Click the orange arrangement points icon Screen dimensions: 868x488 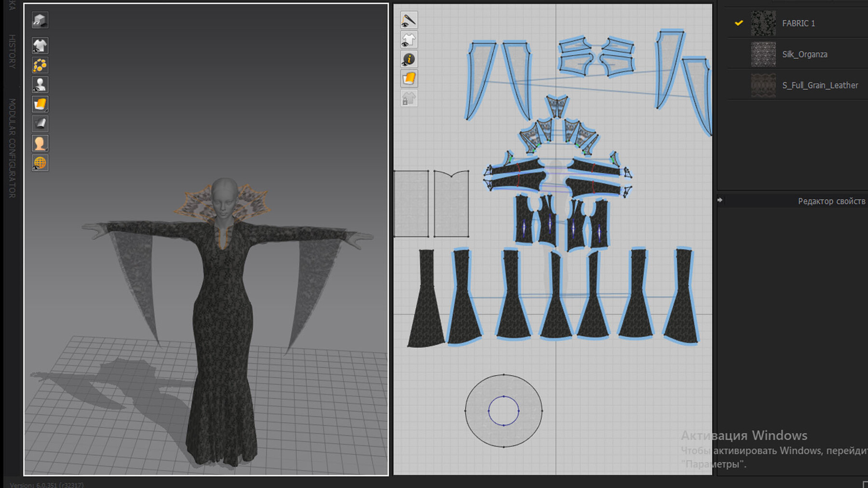pos(40,65)
